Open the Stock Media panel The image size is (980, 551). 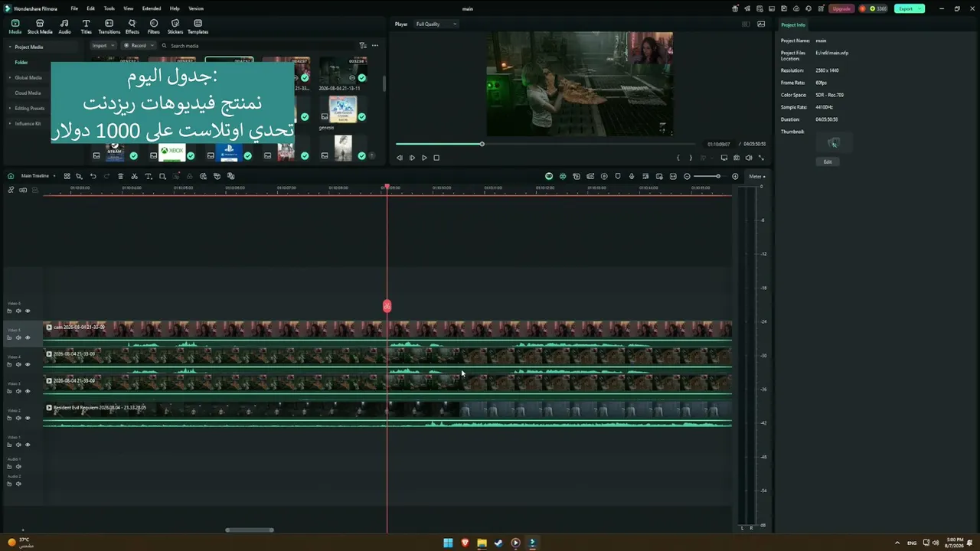tap(40, 27)
